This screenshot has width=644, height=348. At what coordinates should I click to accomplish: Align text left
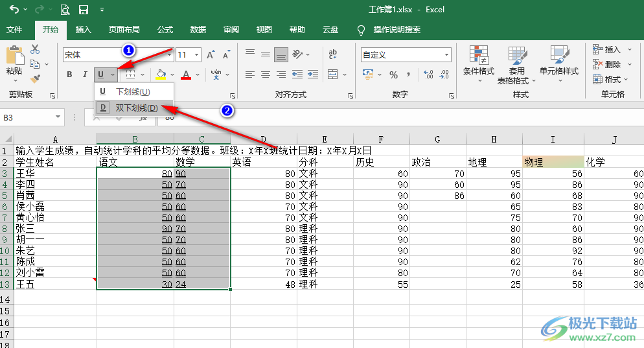point(249,75)
